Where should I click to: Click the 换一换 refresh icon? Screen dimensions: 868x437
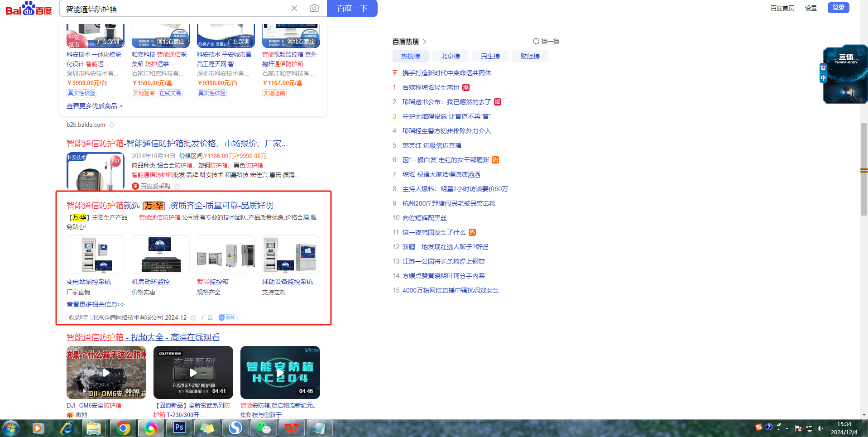(x=536, y=41)
